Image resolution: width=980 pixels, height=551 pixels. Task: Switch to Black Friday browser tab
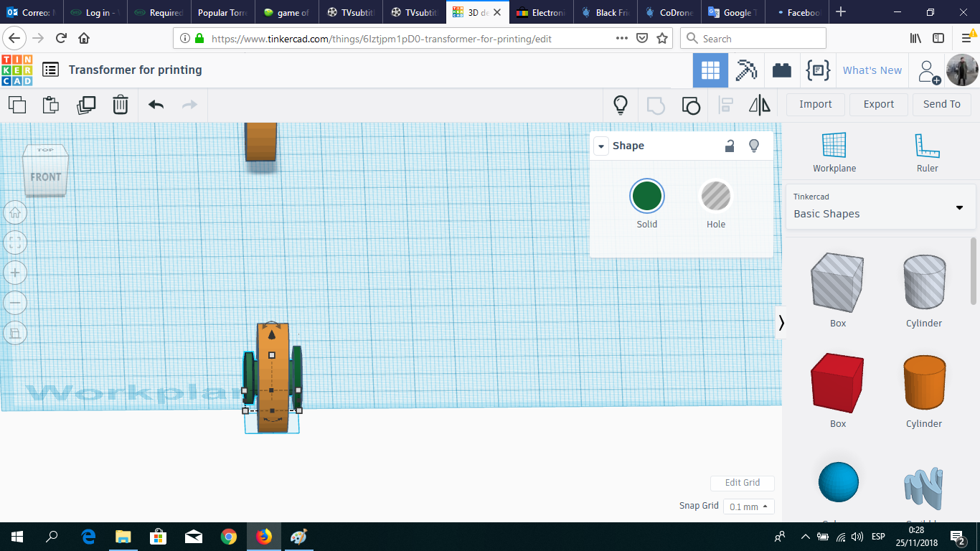[605, 12]
